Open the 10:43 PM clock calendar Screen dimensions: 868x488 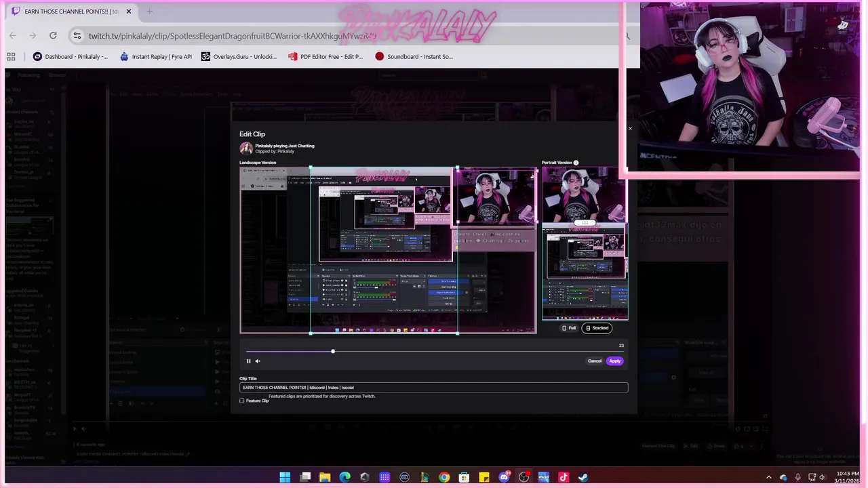847,477
